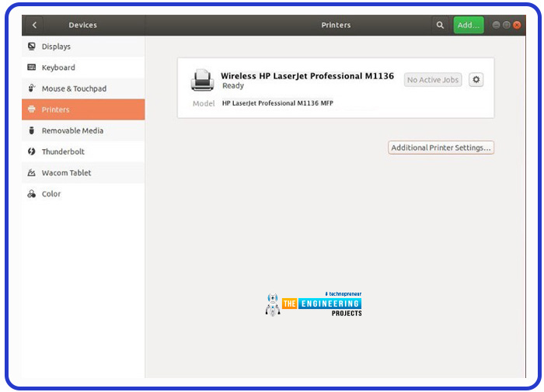Viewport: 544px width, 392px height.
Task: Click the printer icon in the Printers row
Action: pyautogui.click(x=32, y=109)
